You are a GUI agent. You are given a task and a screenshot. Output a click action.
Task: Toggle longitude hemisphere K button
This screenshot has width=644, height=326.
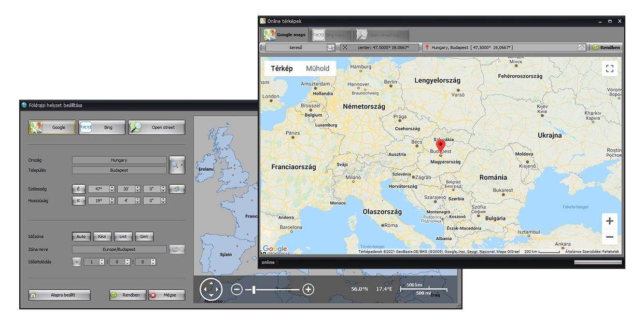pos(79,200)
